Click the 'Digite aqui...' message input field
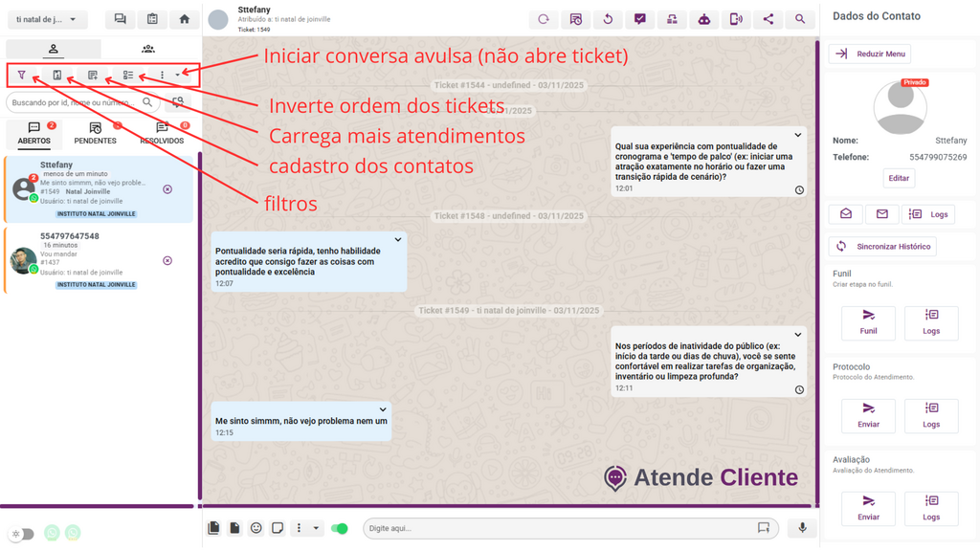 [555, 528]
